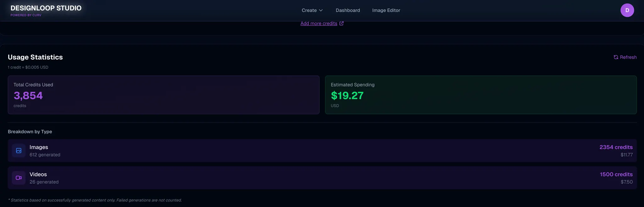Click the Videos camera icon
644x207 pixels.
[19, 178]
